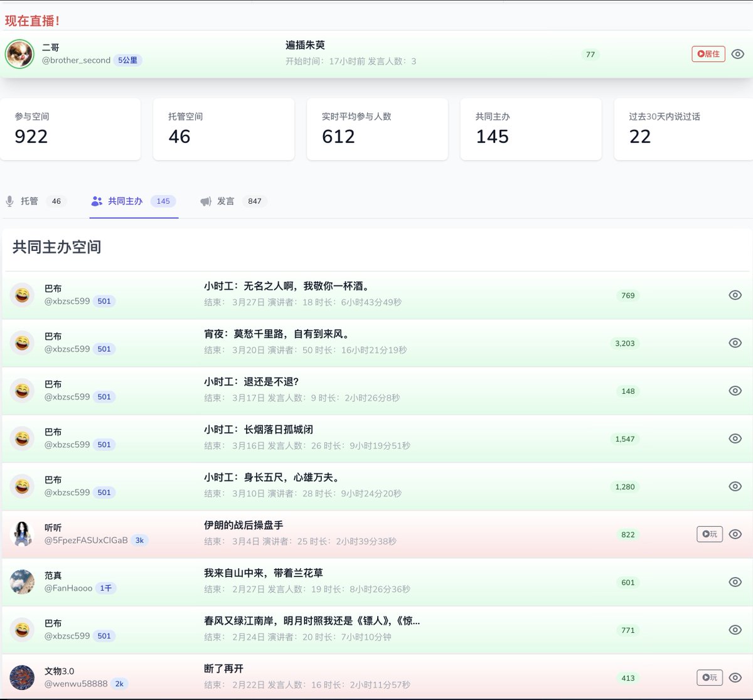
Task: Click the 3k follower badge for 听听
Action: click(139, 540)
